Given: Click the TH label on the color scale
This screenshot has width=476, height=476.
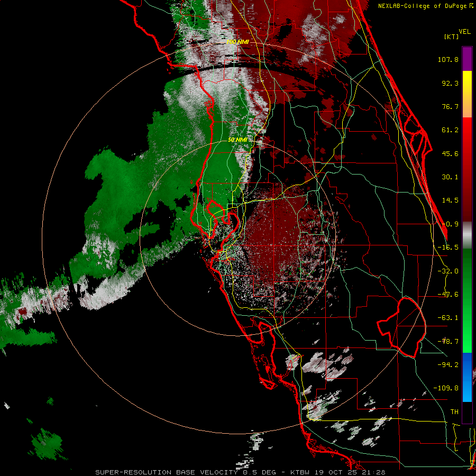Looking at the screenshot, I should 454,411.
